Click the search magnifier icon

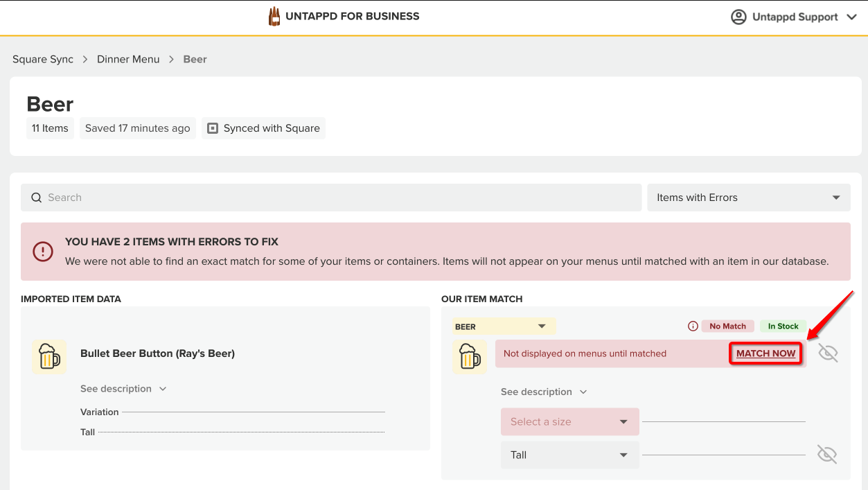pyautogui.click(x=37, y=198)
